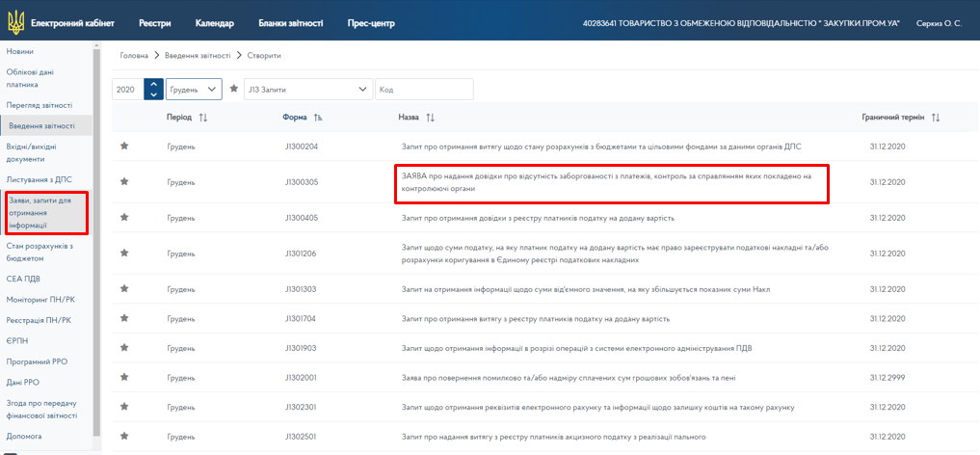Toggle favorite star for J1301206 row
The height and width of the screenshot is (455, 980).
pos(123,254)
